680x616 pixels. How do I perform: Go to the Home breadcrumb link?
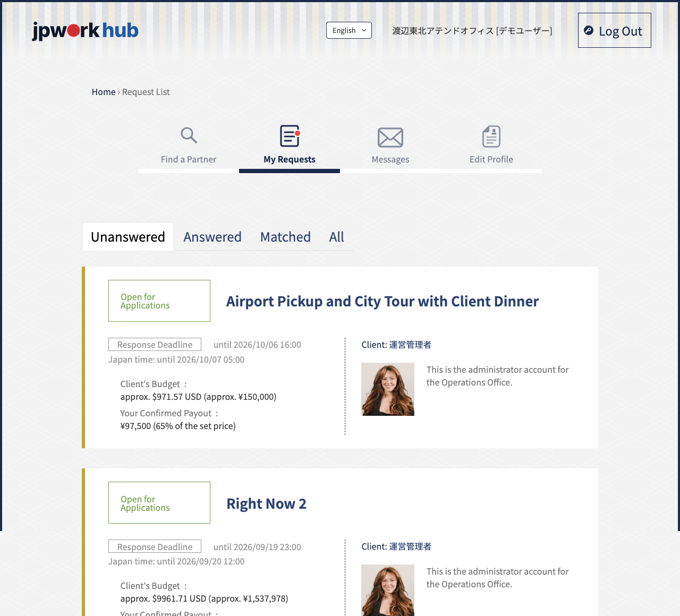[104, 92]
